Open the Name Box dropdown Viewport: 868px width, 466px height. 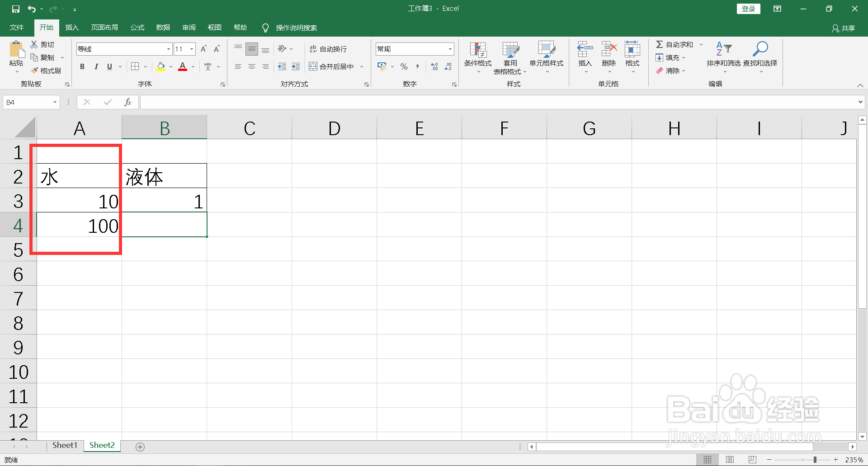point(55,103)
